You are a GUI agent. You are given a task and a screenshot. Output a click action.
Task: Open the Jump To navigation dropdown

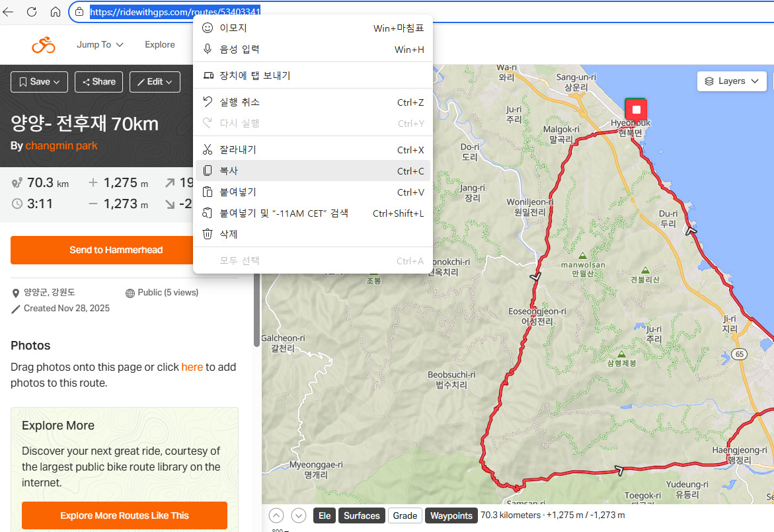click(x=100, y=45)
